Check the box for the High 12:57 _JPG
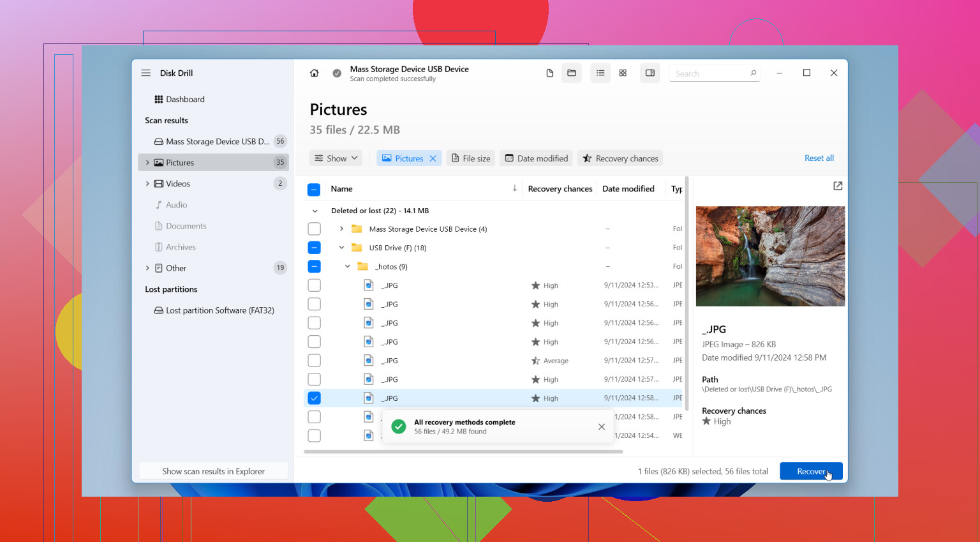This screenshot has height=542, width=980. (314, 379)
